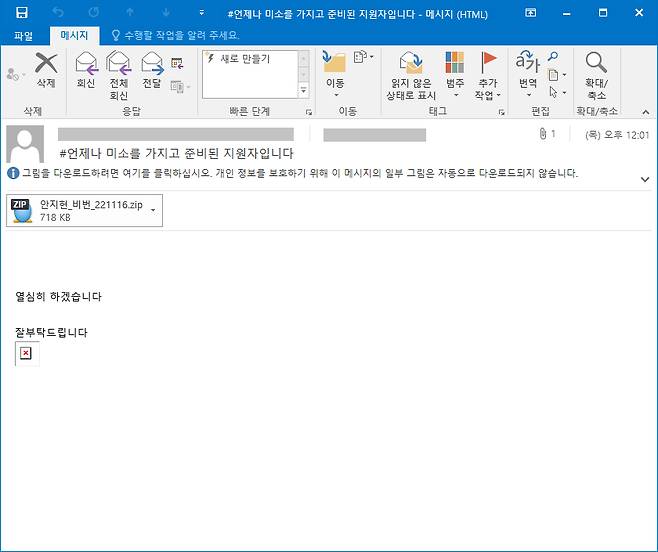This screenshot has height=552, width=658.
Task: Click the text 열심히 하겠습니다
Action: (x=58, y=296)
